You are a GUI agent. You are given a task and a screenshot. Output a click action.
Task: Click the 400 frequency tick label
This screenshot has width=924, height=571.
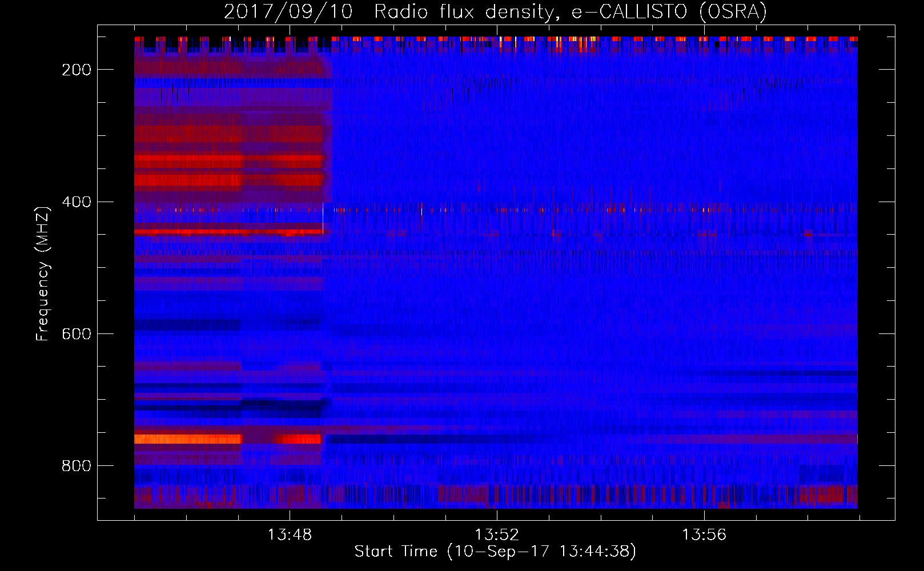coord(77,202)
